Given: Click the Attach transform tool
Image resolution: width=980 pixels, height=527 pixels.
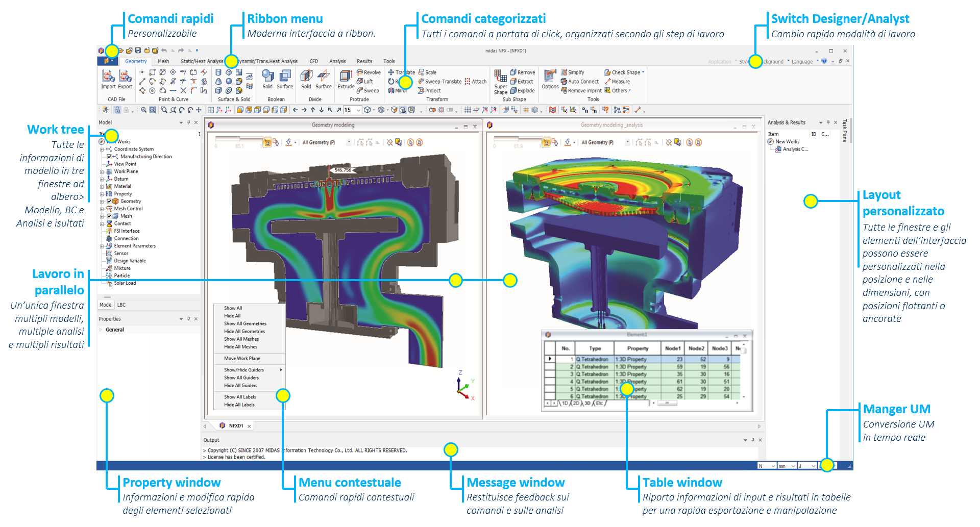Looking at the screenshot, I should click(475, 82).
